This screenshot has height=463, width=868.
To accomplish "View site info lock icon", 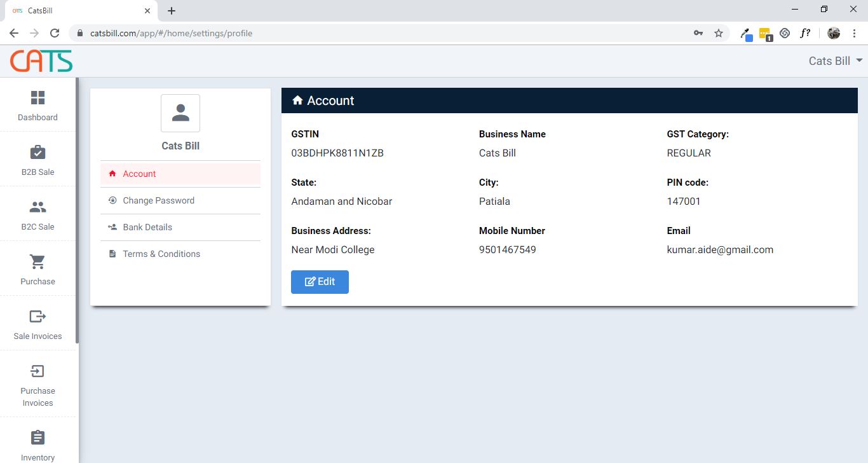I will (79, 33).
